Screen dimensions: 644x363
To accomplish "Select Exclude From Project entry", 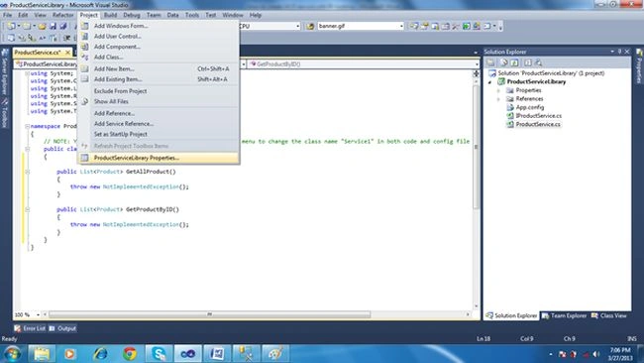I will tap(159, 91).
